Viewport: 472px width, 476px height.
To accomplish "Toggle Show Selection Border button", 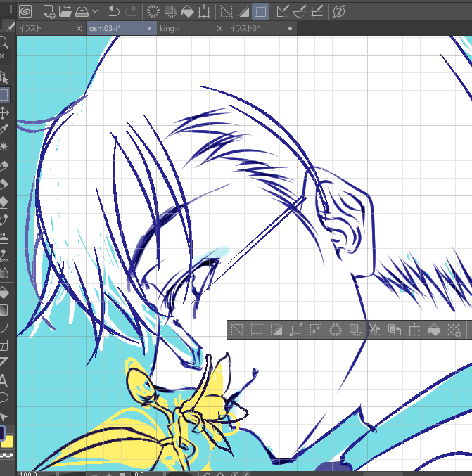I will (260, 11).
